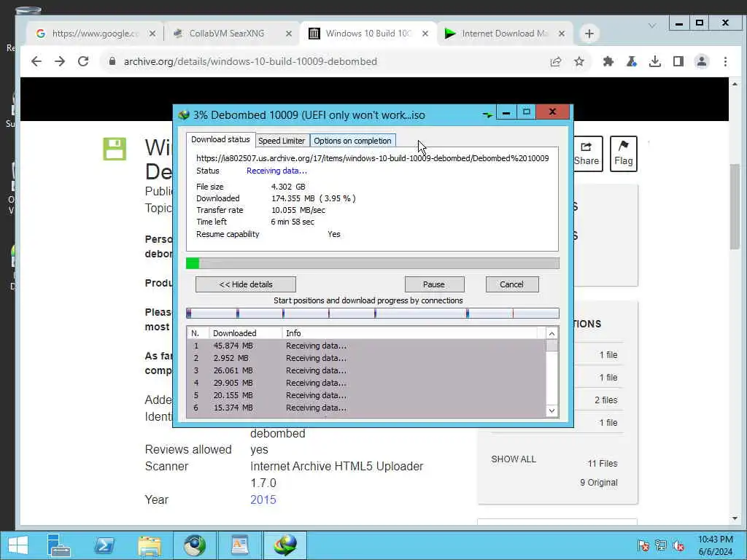Viewport: 747px width, 560px height.
Task: Go forward in Chrome history
Action: 60,61
